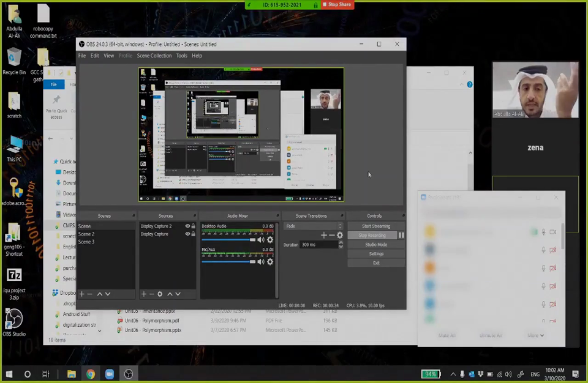The image size is (588, 383).
Task: Add a new source with plus icon
Action: click(144, 294)
